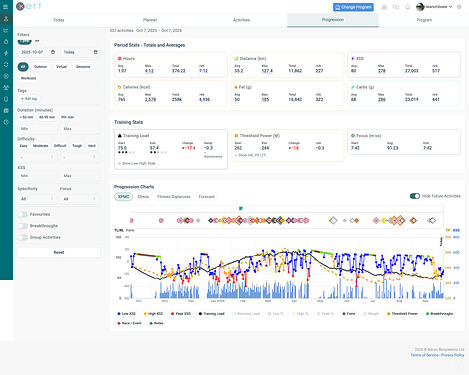Screen dimensions: 469x375
Task: Open the group people sidebar icon
Action: point(6,88)
